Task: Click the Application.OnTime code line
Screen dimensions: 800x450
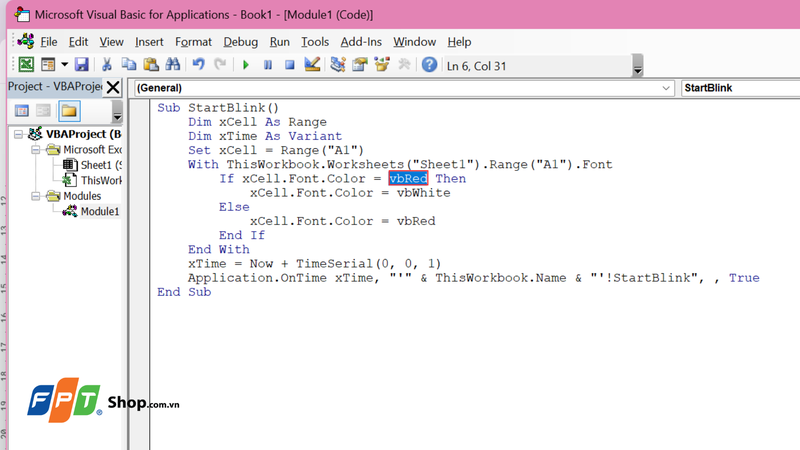Action: (x=473, y=278)
